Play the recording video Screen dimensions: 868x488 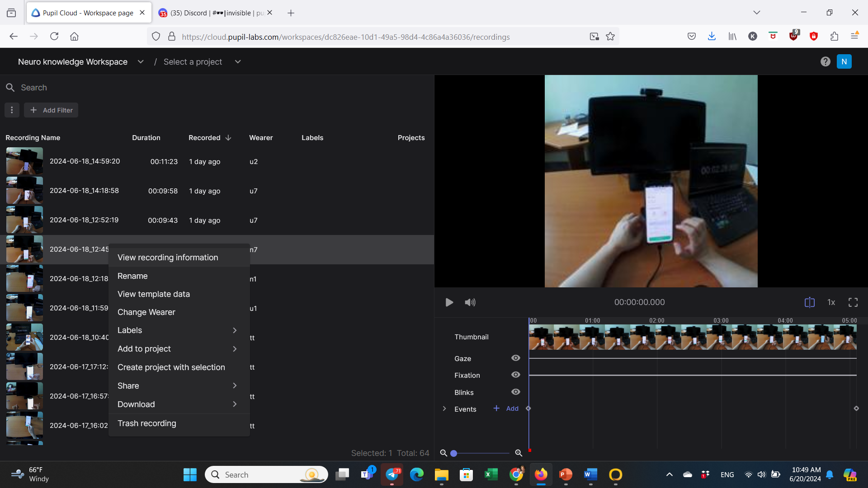(x=449, y=302)
